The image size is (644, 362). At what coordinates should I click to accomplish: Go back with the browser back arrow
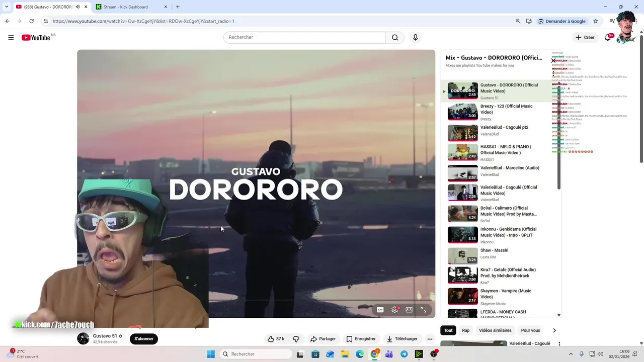click(8, 21)
